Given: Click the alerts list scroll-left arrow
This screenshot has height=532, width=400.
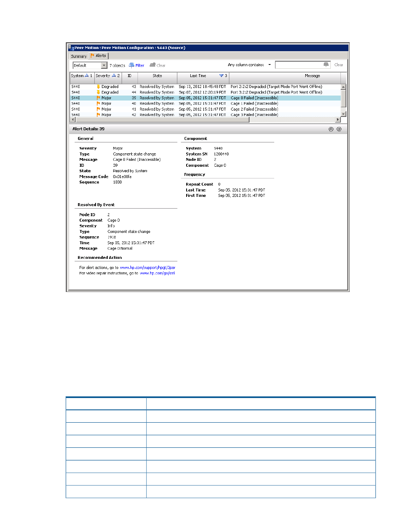Looking at the screenshot, I should 72,119.
